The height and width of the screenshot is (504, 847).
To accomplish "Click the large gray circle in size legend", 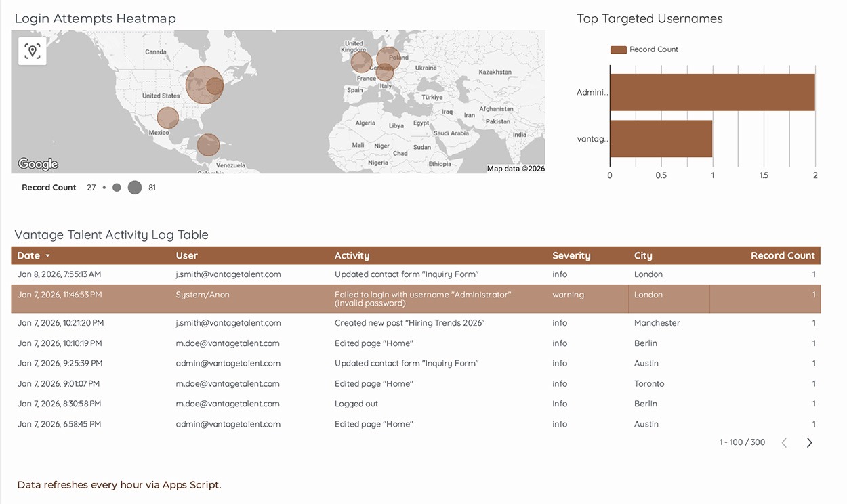I will (x=135, y=188).
